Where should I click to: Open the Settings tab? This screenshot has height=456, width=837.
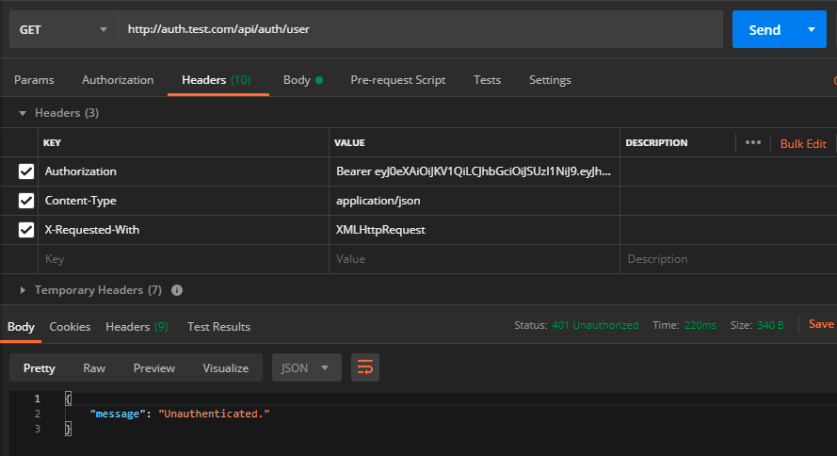coord(550,80)
